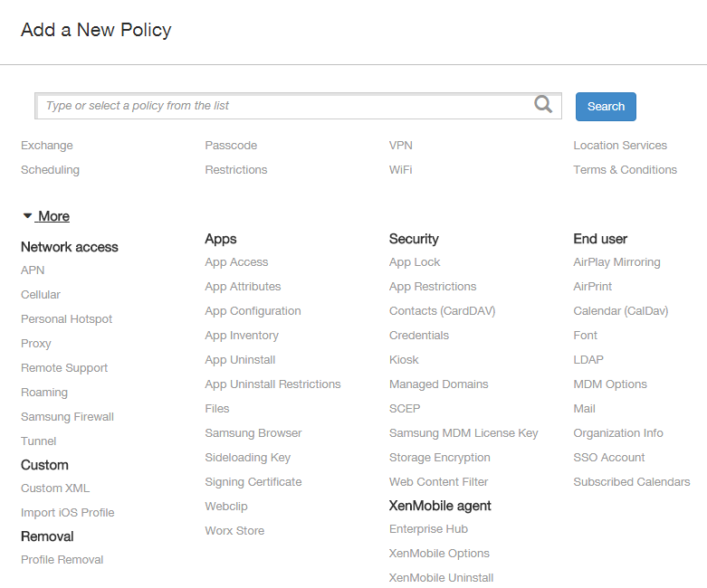Select Terms & Conditions policy

tap(625, 170)
